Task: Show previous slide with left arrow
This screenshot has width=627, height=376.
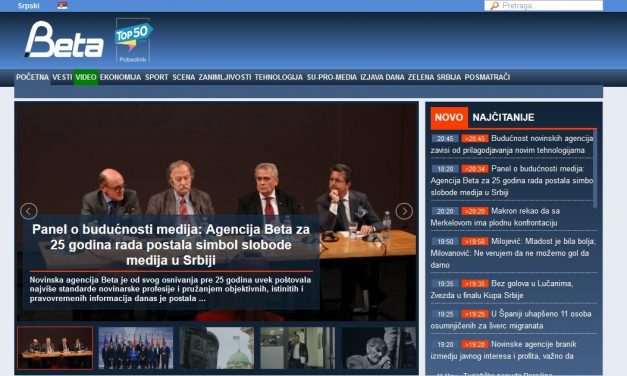Action: tap(29, 211)
